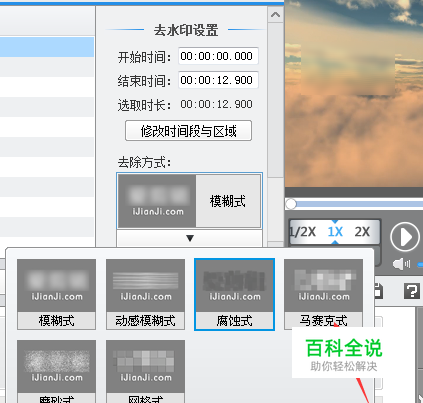Click the video progress slider handle
The height and width of the screenshot is (403, 423).
point(291,204)
